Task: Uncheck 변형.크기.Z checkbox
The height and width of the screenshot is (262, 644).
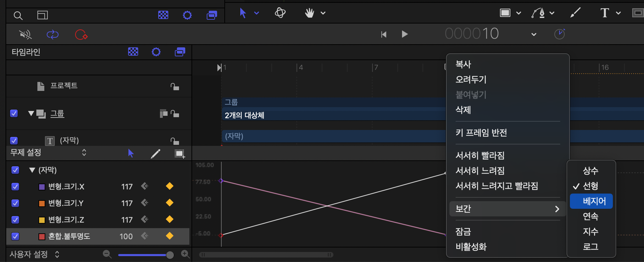Action: (x=15, y=220)
